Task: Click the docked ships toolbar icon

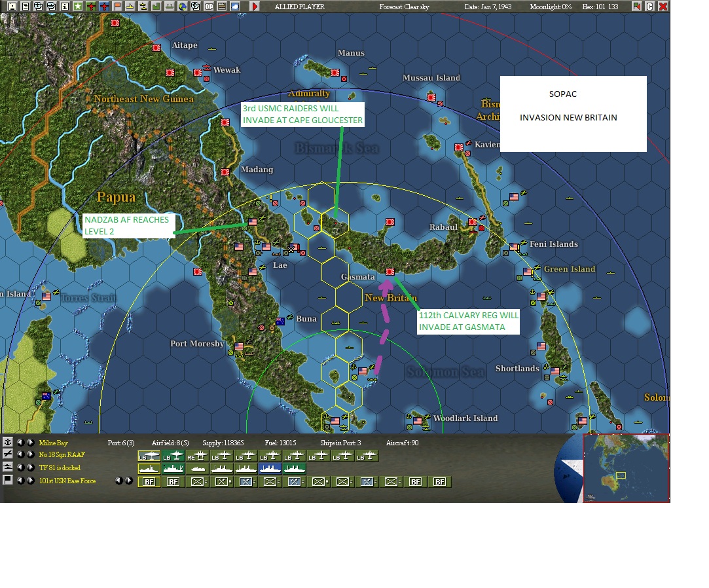Action: (170, 7)
